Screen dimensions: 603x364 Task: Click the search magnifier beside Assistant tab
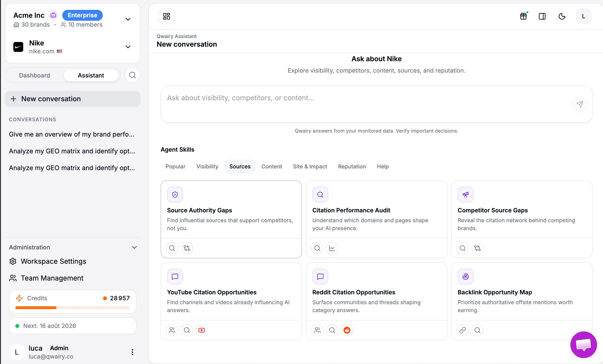point(132,75)
